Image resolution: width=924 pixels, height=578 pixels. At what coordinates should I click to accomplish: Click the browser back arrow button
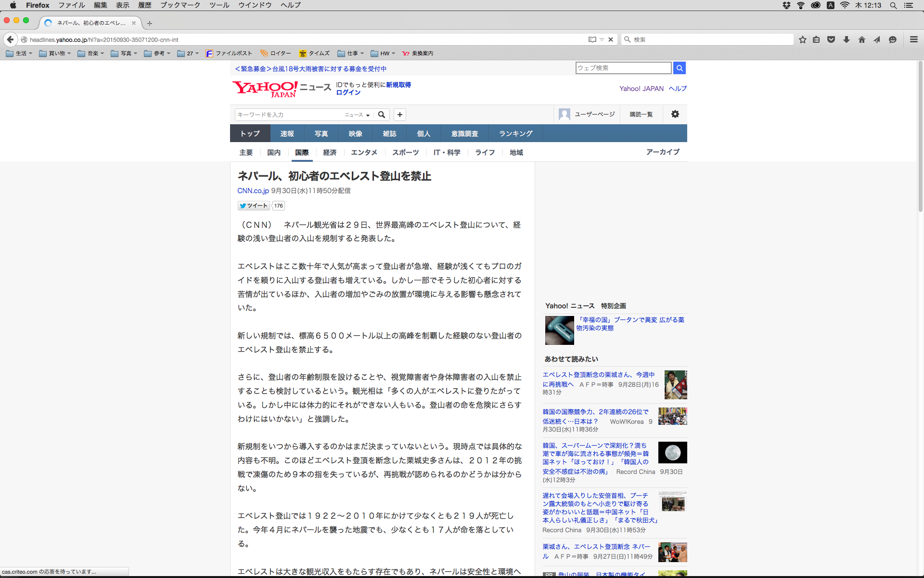(10, 39)
